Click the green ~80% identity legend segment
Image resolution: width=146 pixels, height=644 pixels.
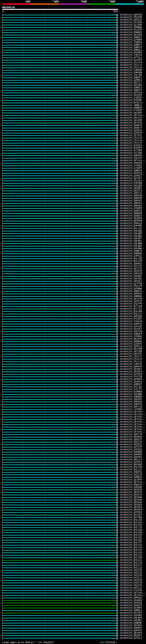(101, 4)
